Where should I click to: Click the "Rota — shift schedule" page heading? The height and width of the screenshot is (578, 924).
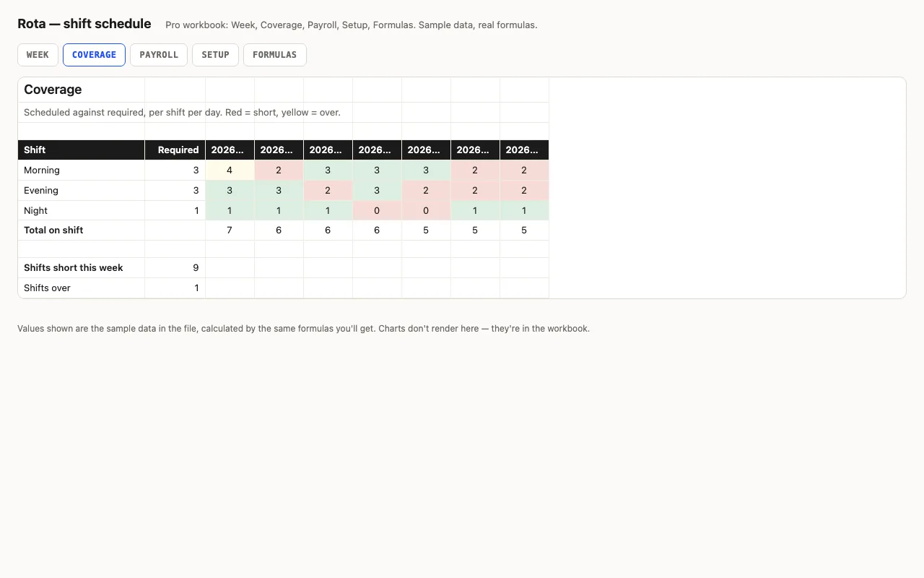[84, 24]
